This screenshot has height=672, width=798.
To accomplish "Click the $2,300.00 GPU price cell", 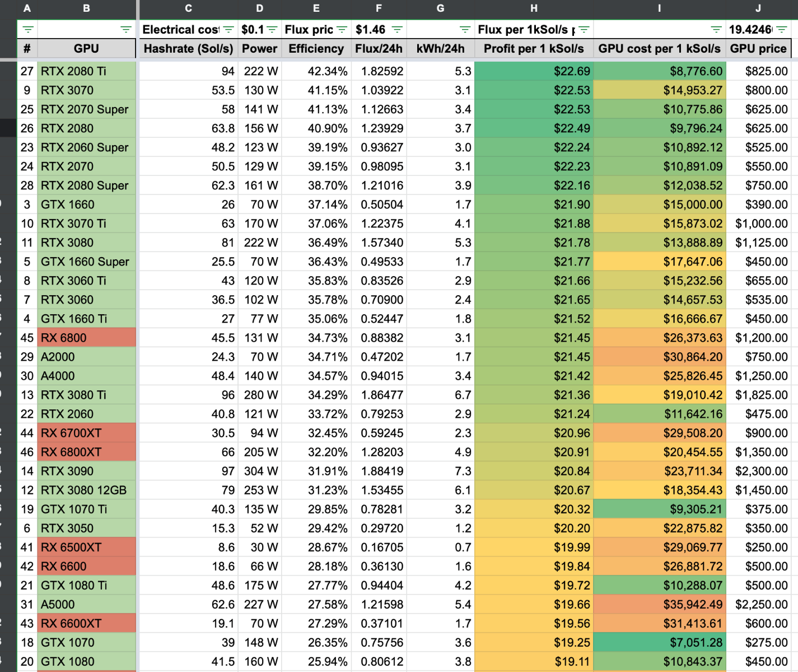I will click(758, 471).
